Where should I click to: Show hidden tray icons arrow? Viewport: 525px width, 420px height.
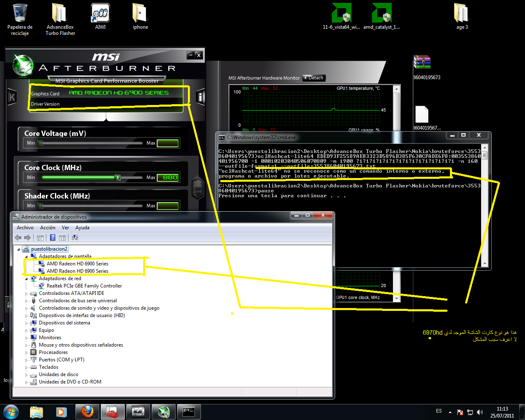(450, 412)
